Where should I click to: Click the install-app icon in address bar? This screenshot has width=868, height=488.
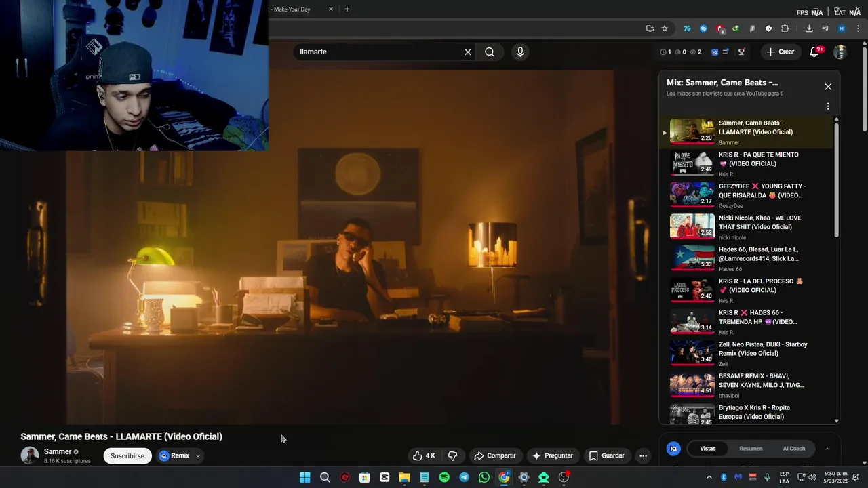(x=650, y=28)
